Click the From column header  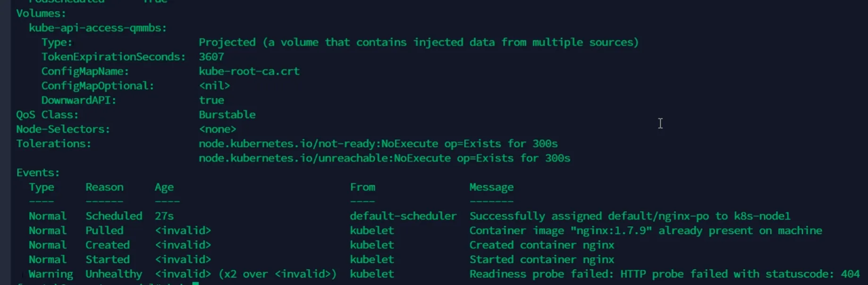coord(362,187)
